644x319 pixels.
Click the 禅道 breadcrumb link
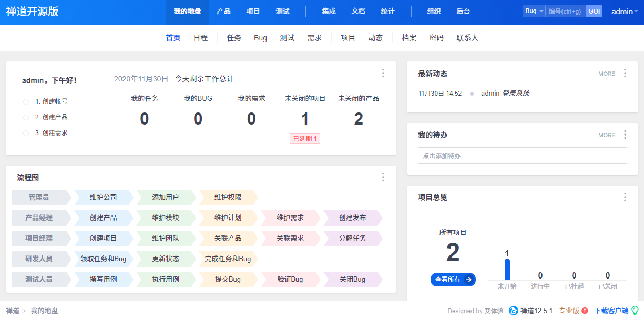tap(13, 311)
